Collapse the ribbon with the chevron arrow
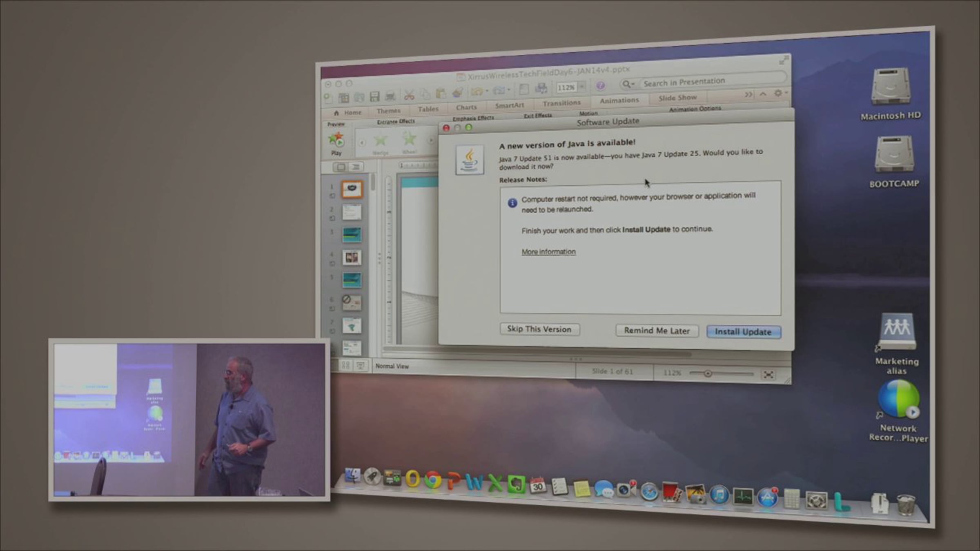The width and height of the screenshot is (980, 551). click(x=763, y=94)
